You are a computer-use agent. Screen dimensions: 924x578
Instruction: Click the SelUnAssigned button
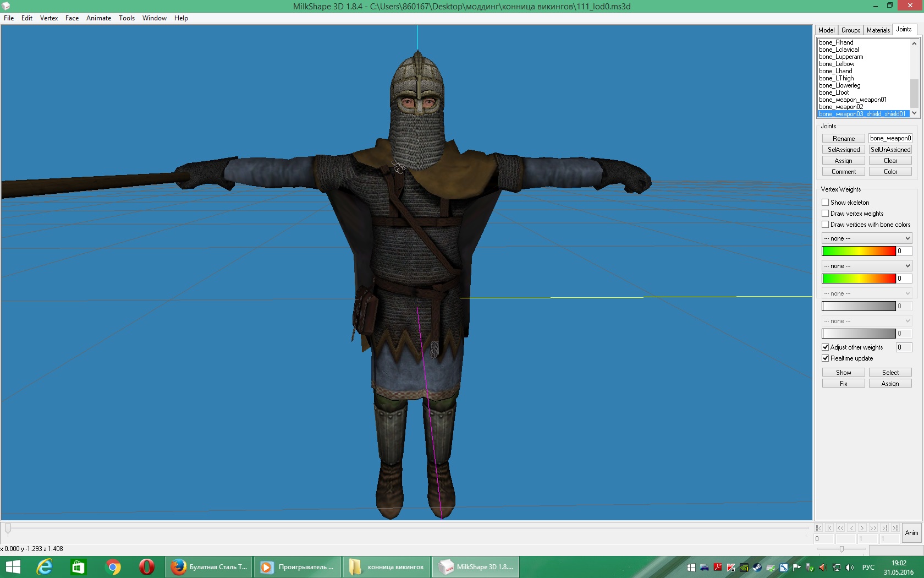(x=890, y=150)
